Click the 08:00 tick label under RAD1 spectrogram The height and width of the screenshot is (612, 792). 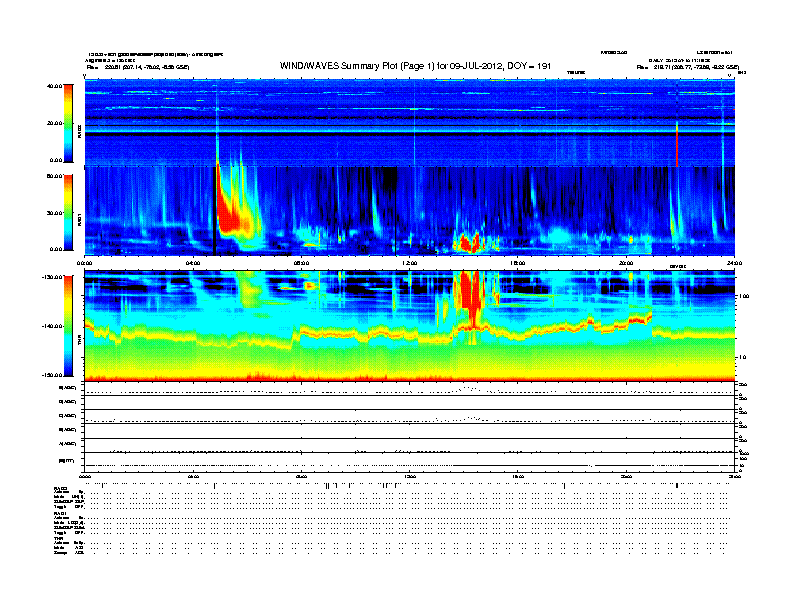coord(301,263)
